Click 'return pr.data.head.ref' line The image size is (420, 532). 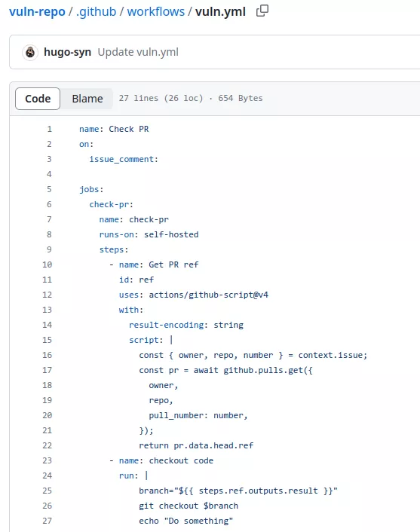click(x=196, y=445)
